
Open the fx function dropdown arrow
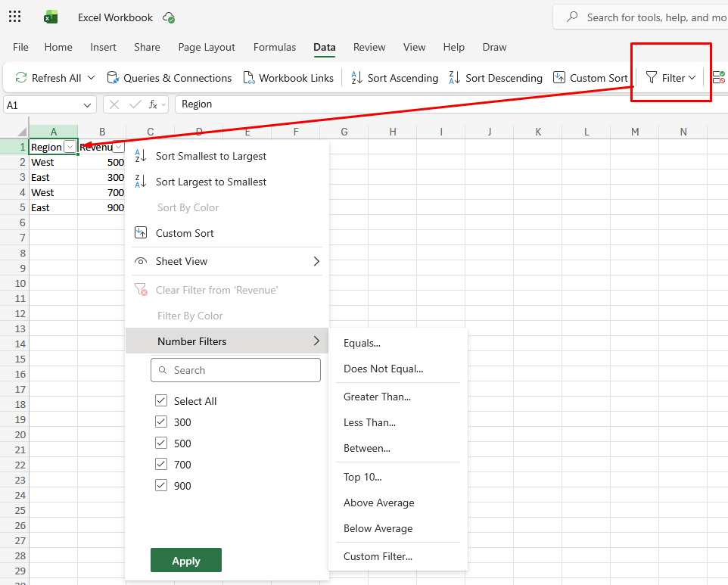point(163,105)
